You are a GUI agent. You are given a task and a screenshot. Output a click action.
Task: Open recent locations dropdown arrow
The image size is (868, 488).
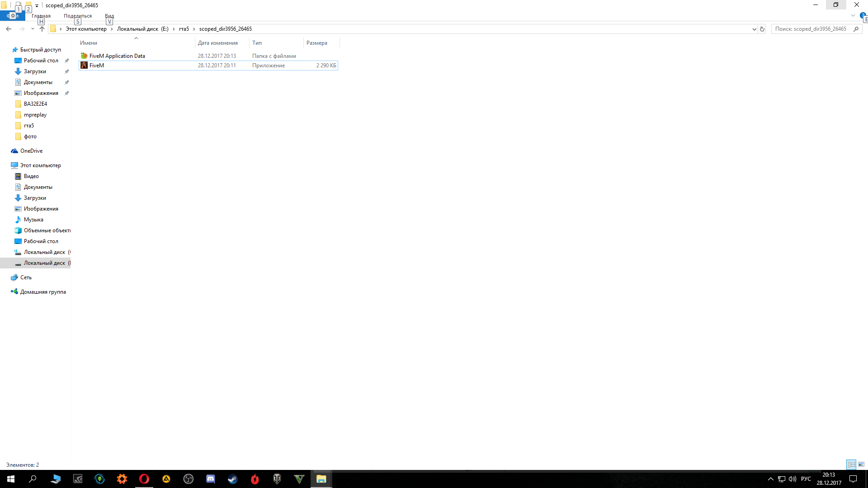pyautogui.click(x=33, y=29)
